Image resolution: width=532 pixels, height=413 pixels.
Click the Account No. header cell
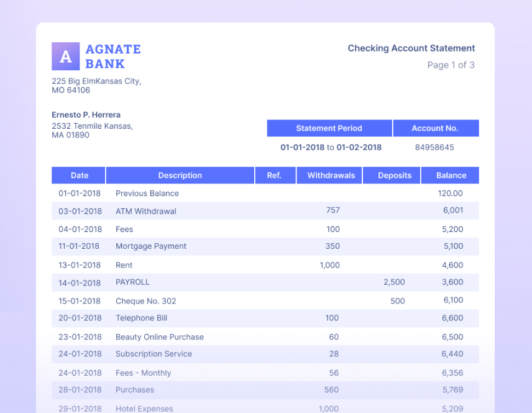coord(435,128)
